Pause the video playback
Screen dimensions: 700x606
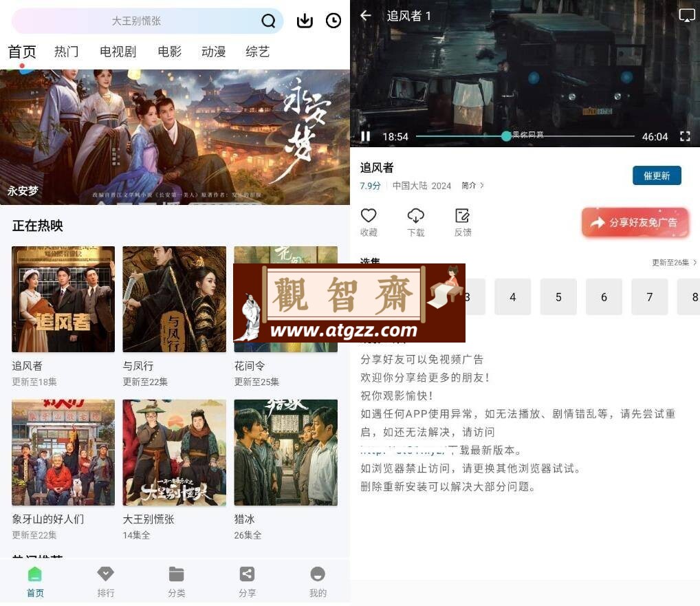(x=365, y=136)
